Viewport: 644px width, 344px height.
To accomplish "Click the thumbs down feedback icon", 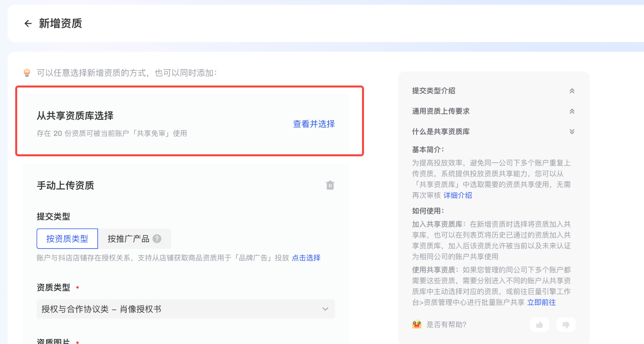I will (566, 325).
